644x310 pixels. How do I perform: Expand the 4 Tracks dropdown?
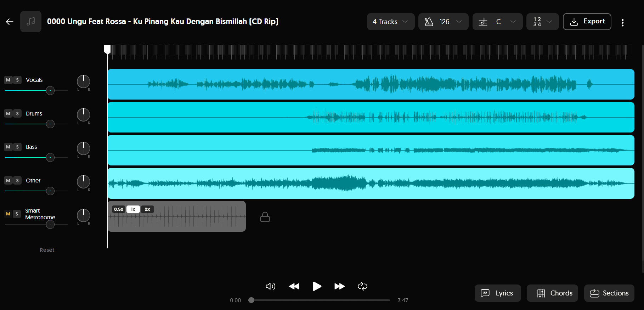click(x=390, y=22)
